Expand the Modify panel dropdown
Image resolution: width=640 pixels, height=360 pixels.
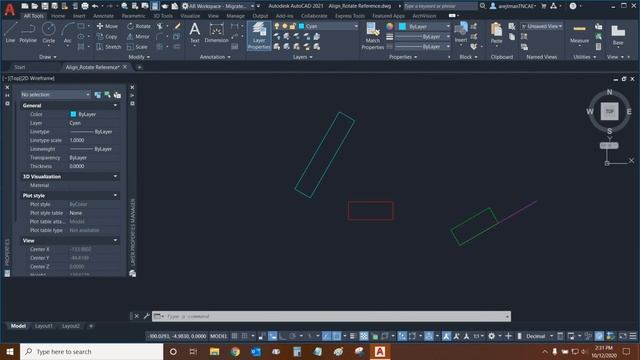(139, 57)
